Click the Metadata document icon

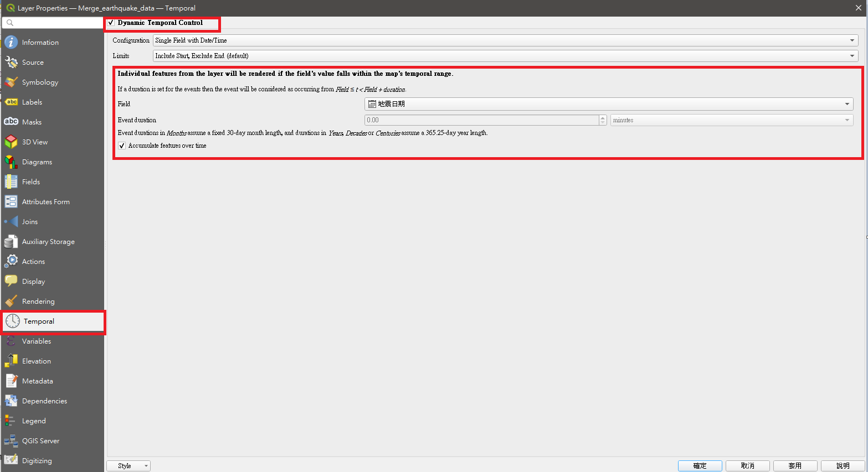[11, 381]
